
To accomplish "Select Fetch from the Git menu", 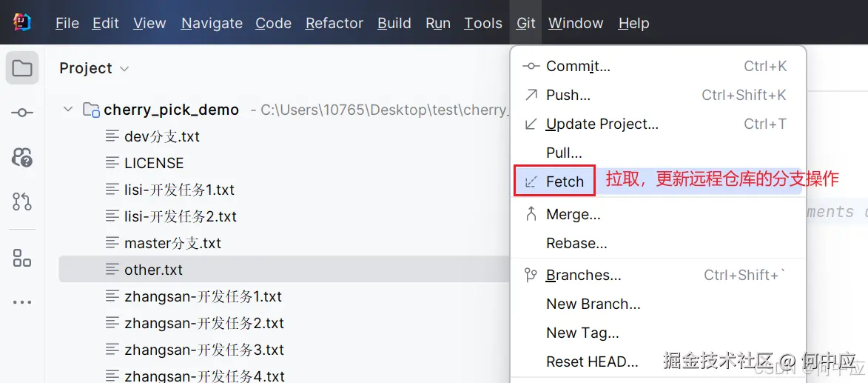I will point(565,181).
